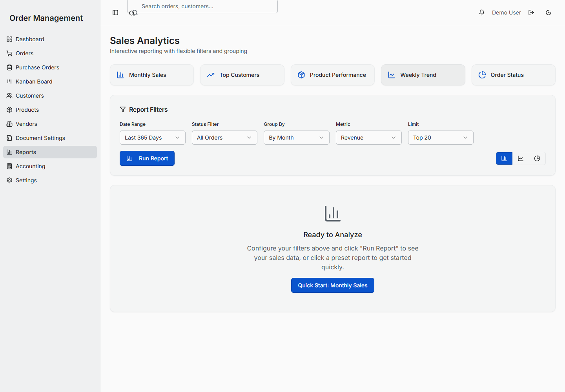Switch to pie chart view
Image resolution: width=565 pixels, height=392 pixels.
pos(537,158)
